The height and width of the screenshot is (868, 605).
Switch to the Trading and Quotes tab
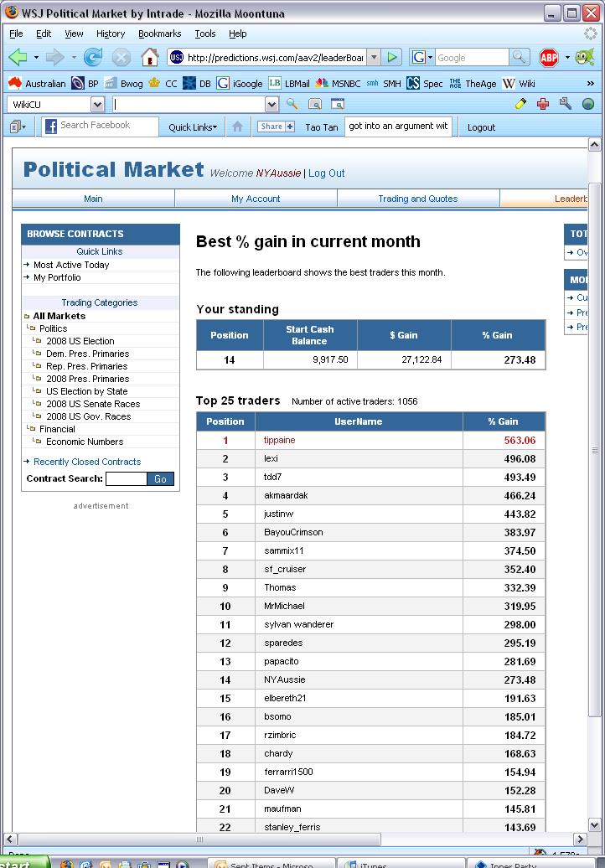417,199
